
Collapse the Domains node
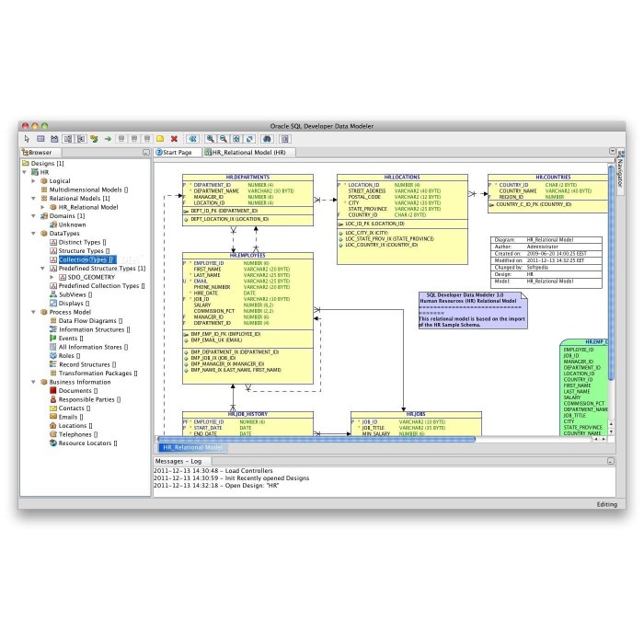34,216
